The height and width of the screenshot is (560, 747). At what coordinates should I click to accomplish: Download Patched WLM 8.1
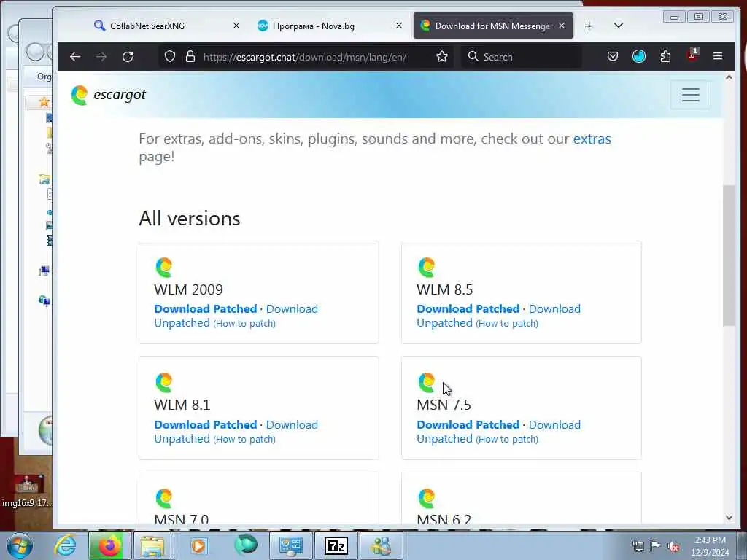tap(205, 424)
